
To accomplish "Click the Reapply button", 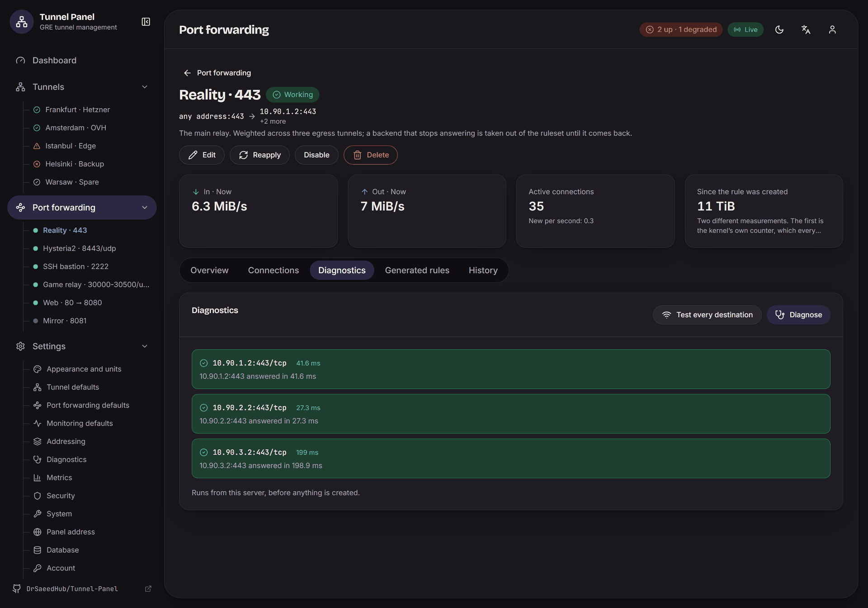I will (259, 155).
